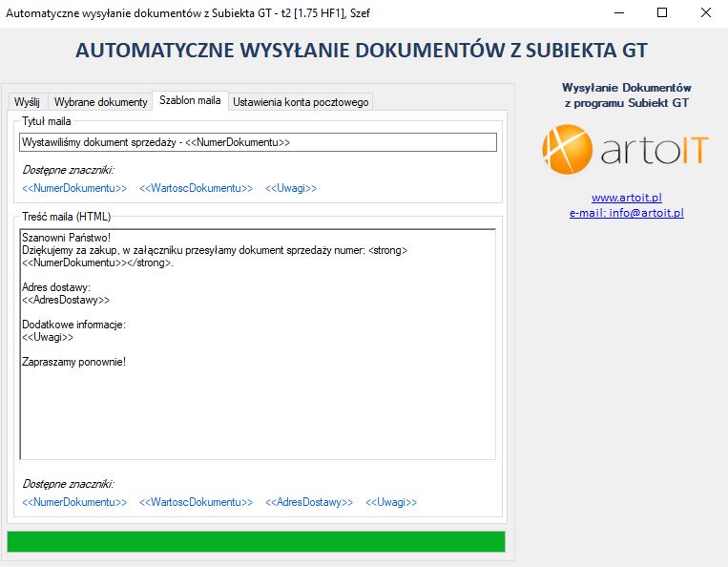Click the artoIT orange logo
This screenshot has width=728, height=567.
coord(625,149)
